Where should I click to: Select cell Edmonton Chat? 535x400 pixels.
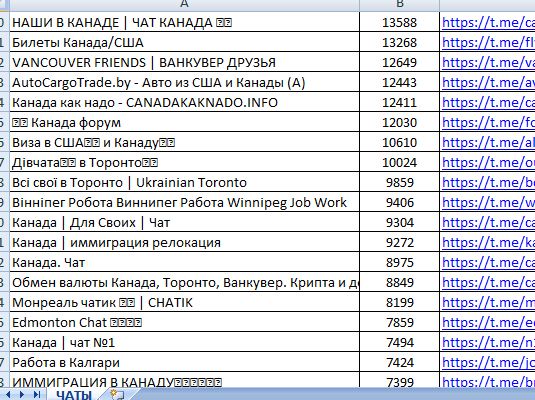(x=185, y=322)
